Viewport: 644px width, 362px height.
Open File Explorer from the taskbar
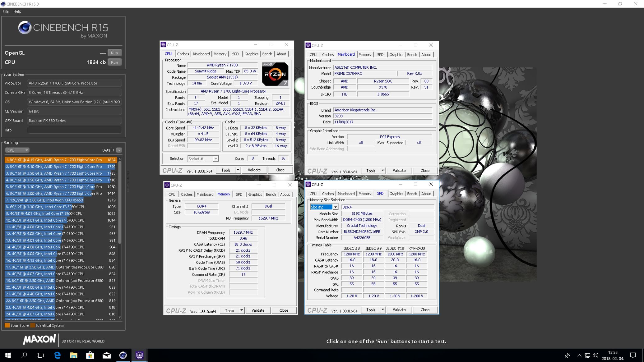(74, 355)
